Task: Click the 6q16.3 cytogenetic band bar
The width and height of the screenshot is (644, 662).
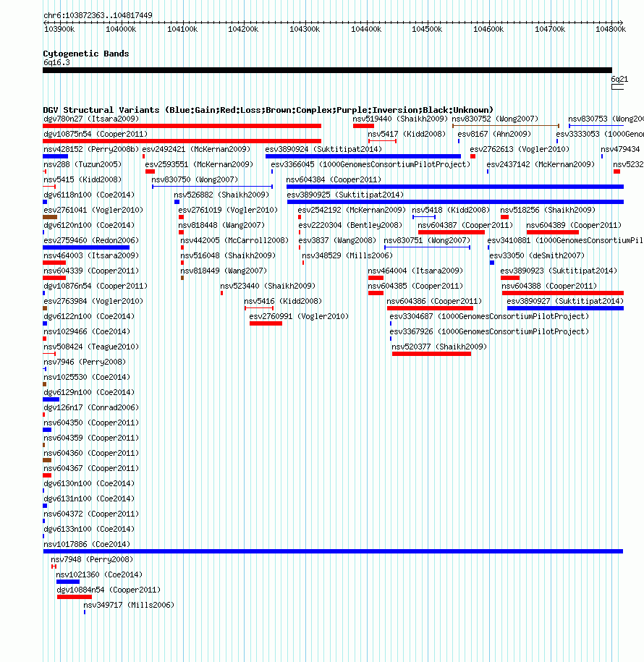Action: pyautogui.click(x=327, y=70)
